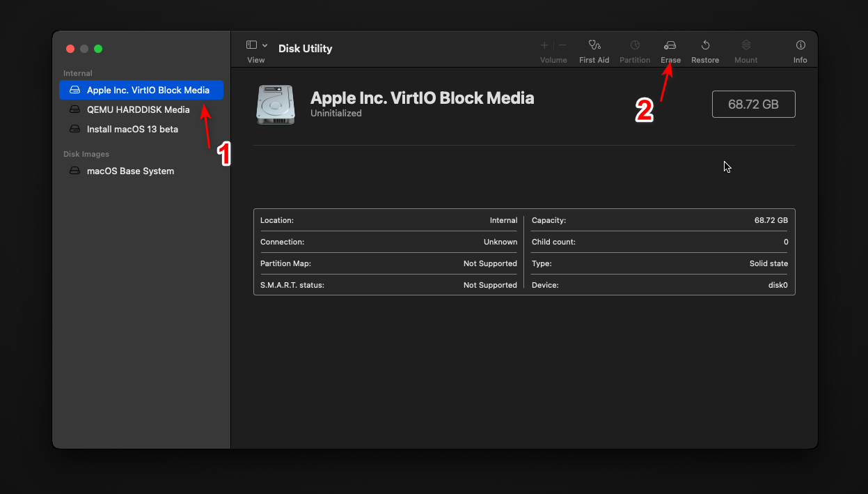Add a volume with plus icon
The height and width of the screenshot is (494, 868).
[544, 45]
